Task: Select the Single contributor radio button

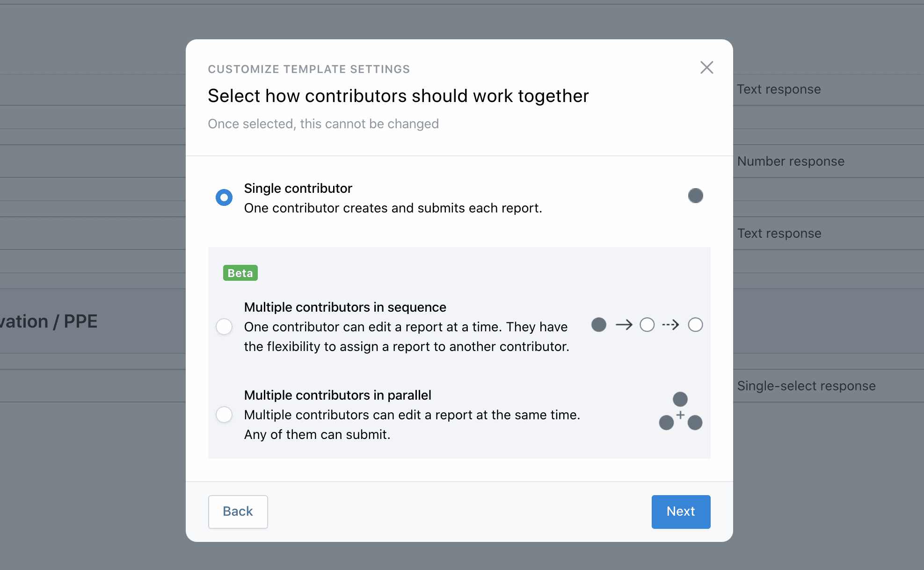Action: coord(224,197)
